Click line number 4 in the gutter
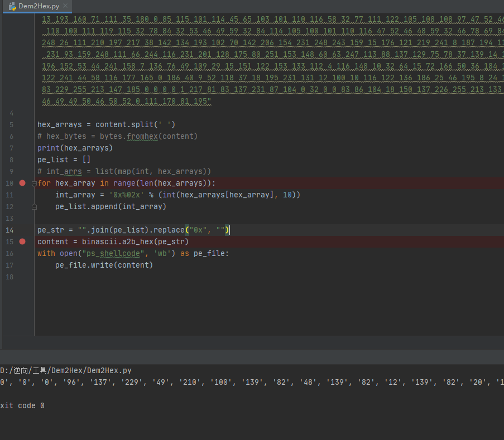 pyautogui.click(x=11, y=113)
